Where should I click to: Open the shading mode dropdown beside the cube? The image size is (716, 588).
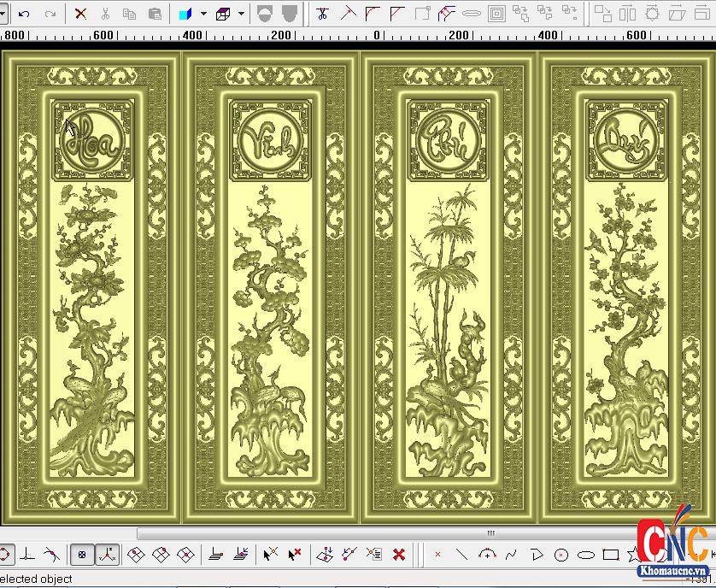coord(239,13)
